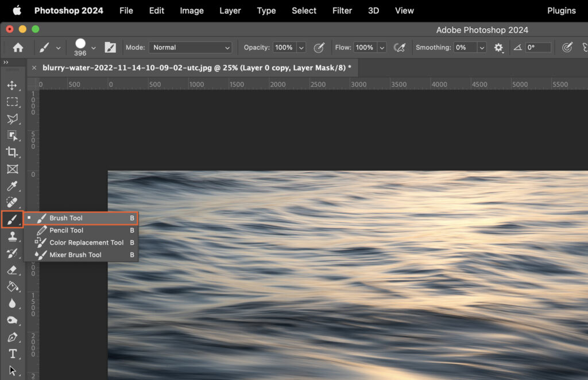Select the Type tool
This screenshot has height=380, width=588.
(x=13, y=354)
